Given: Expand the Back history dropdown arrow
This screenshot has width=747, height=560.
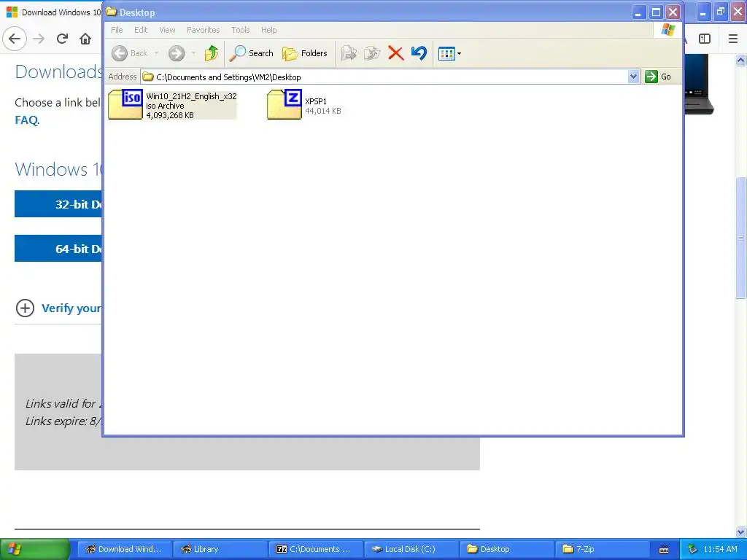Looking at the screenshot, I should click(x=156, y=53).
